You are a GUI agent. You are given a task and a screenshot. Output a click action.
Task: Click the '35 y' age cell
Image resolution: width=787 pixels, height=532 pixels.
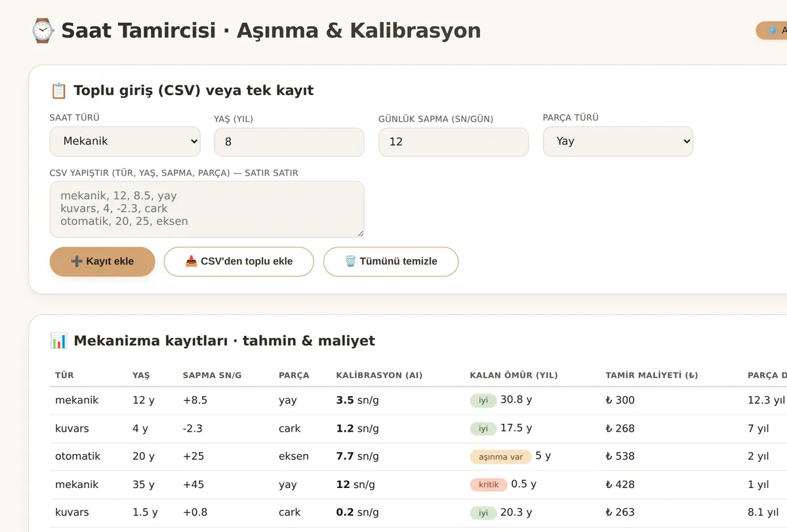click(143, 485)
